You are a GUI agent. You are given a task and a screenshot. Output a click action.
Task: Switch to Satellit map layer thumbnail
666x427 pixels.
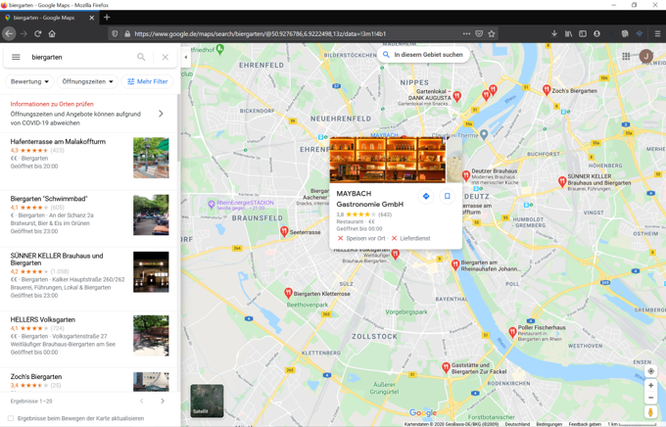pos(207,401)
